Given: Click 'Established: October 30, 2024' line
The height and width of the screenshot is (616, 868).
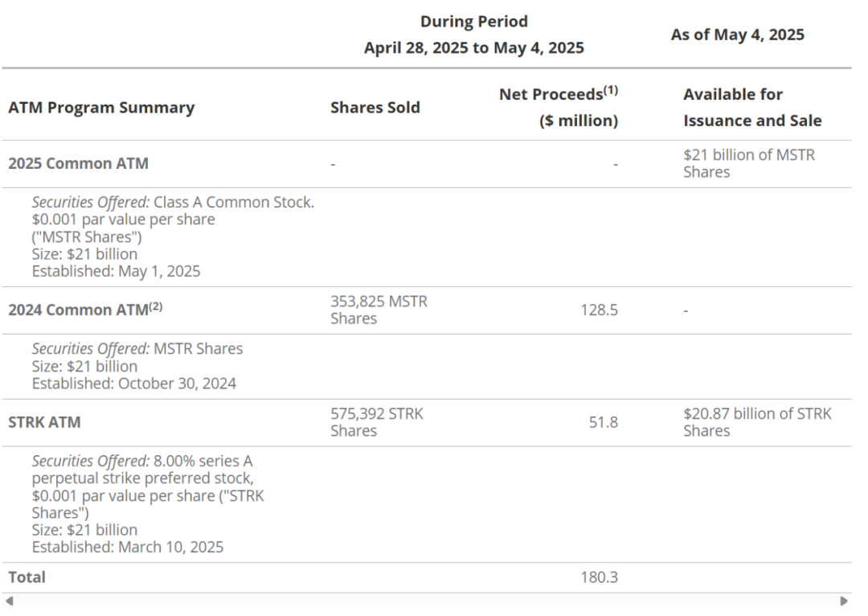Looking at the screenshot, I should [x=134, y=384].
